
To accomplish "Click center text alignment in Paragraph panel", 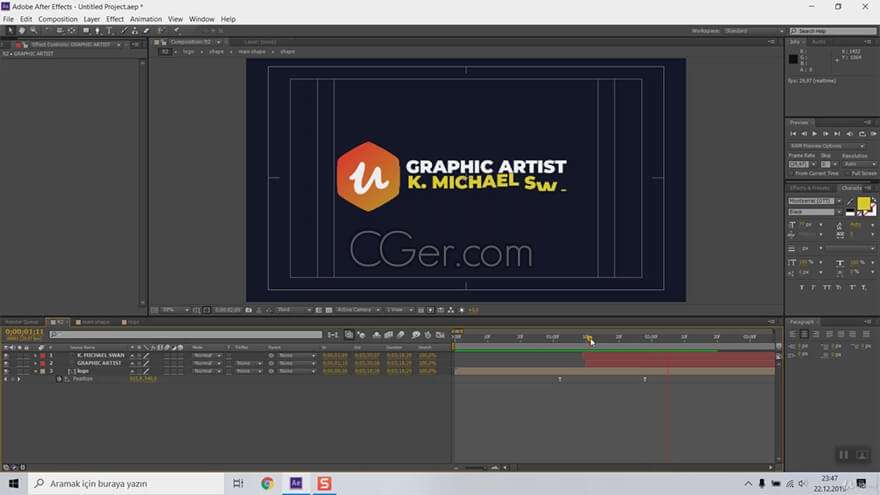I will point(804,333).
